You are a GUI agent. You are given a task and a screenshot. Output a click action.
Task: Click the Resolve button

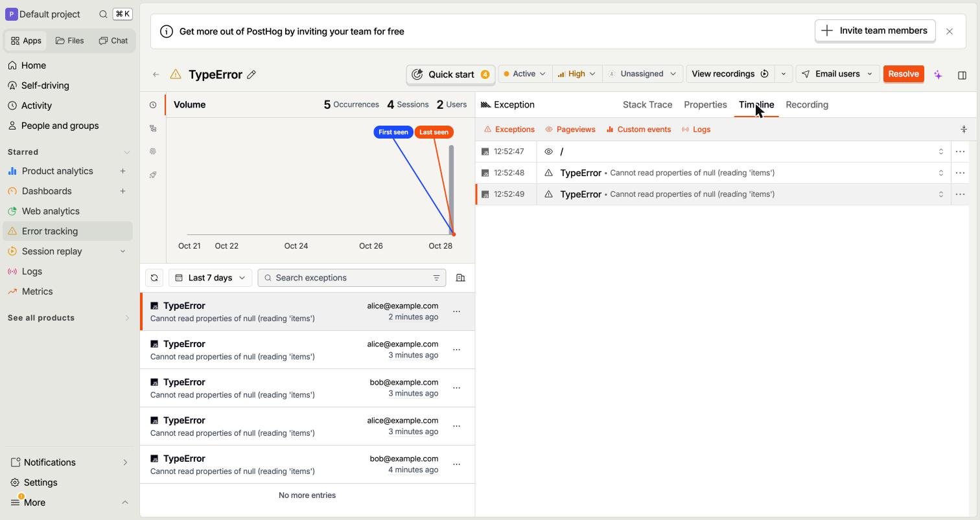click(903, 74)
